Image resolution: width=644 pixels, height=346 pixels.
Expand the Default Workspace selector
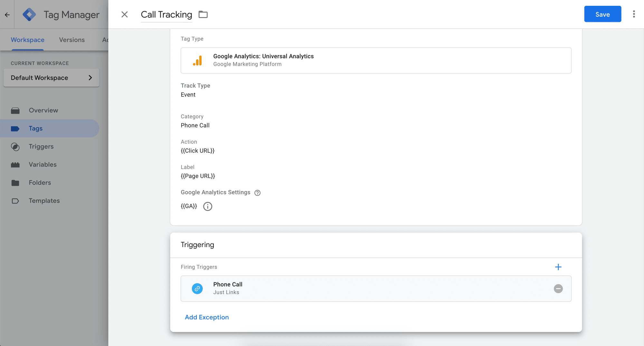click(52, 78)
